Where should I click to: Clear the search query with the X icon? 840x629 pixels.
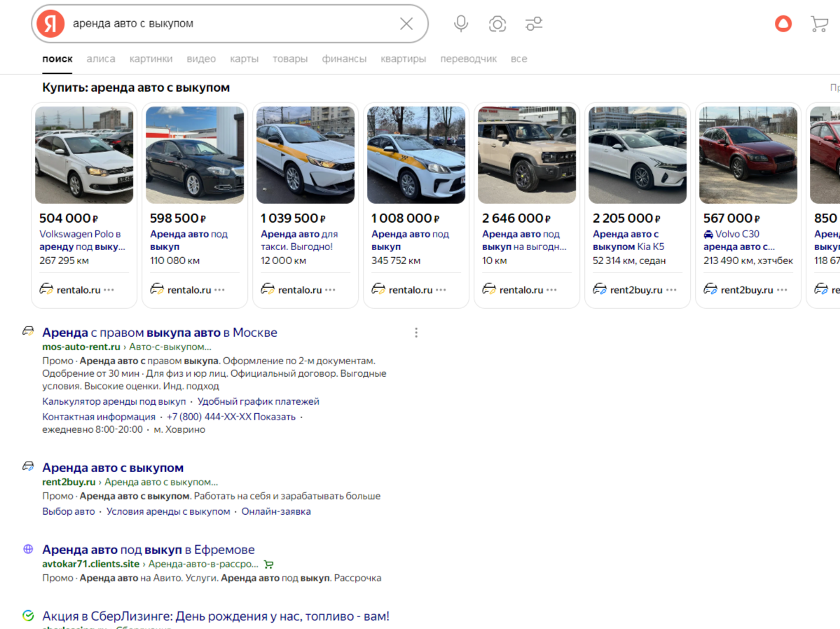[406, 24]
